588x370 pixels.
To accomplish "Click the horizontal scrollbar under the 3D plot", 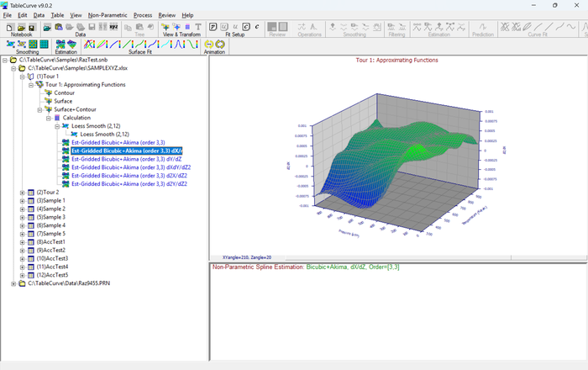I will [x=397, y=258].
